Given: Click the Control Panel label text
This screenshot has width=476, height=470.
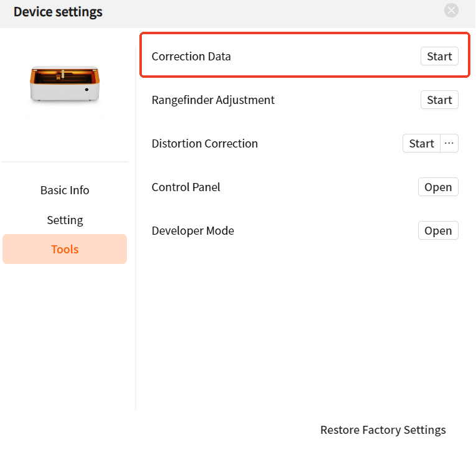Looking at the screenshot, I should tap(186, 187).
